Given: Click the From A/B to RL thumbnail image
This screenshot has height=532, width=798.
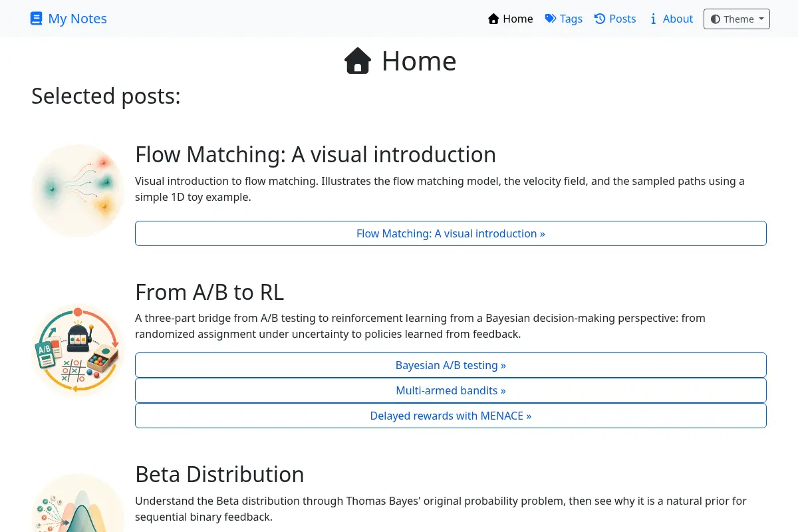Looking at the screenshot, I should point(78,350).
